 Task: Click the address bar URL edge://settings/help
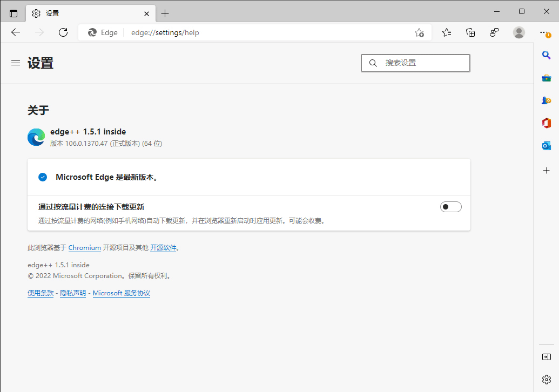click(165, 33)
